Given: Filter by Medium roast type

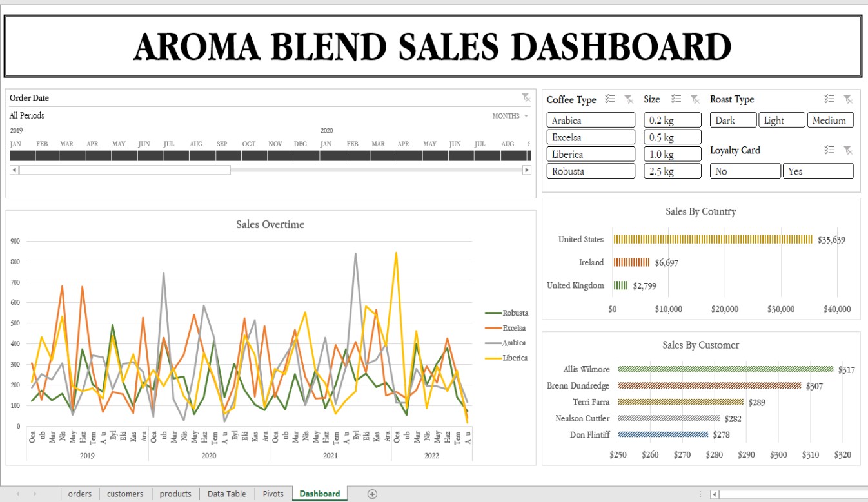Looking at the screenshot, I should point(831,121).
